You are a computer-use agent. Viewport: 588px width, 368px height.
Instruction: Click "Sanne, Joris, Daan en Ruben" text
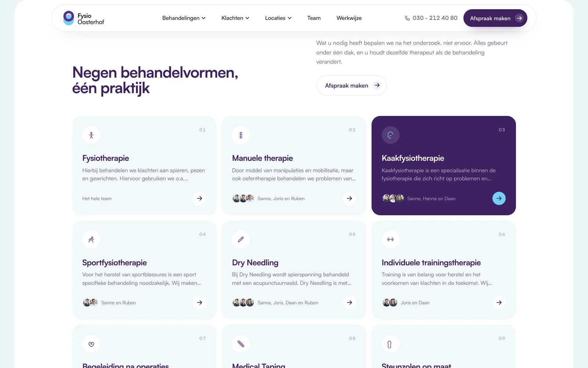(288, 303)
